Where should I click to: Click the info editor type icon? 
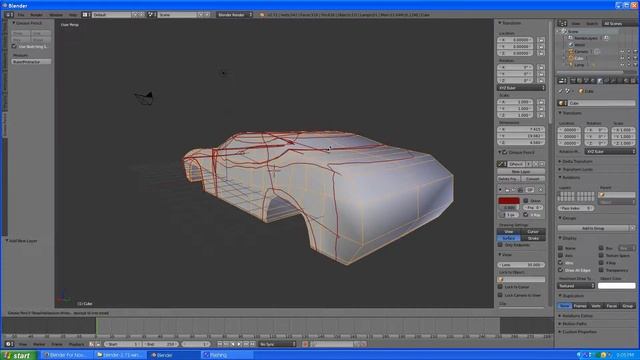9,15
